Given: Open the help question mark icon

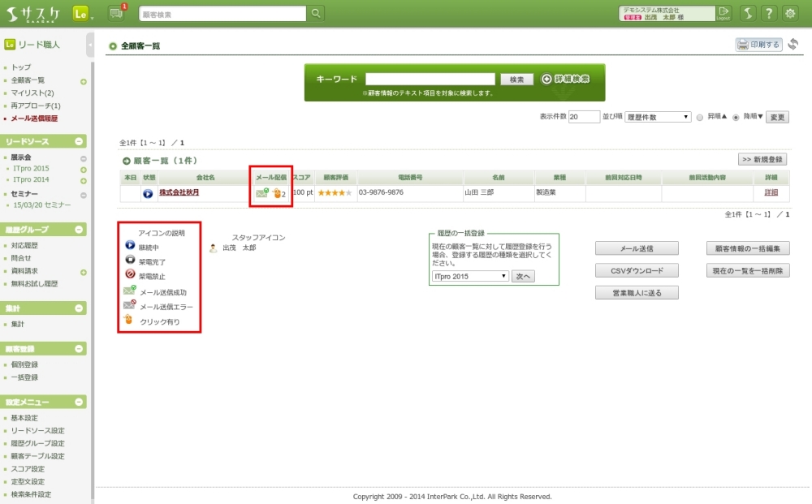Looking at the screenshot, I should (767, 14).
